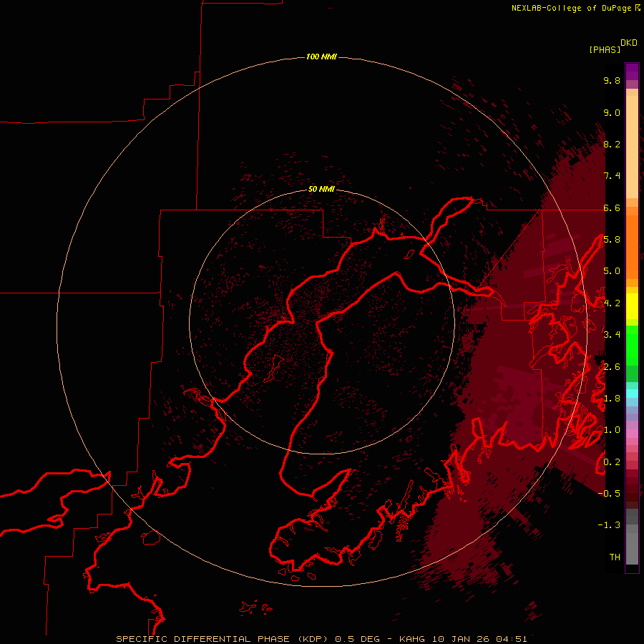Click SPECIFIC DIFFERENTIAL PHASE product title
Viewport: 644px width, 644px height.
click(x=203, y=639)
